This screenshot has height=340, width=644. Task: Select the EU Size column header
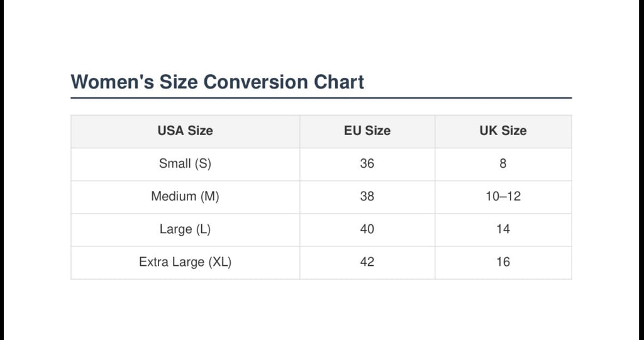[367, 131]
